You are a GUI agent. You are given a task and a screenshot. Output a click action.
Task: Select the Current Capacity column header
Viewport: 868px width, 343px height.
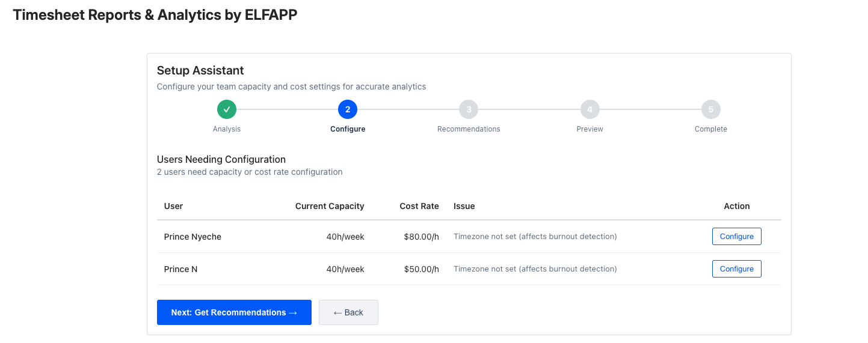(x=330, y=206)
